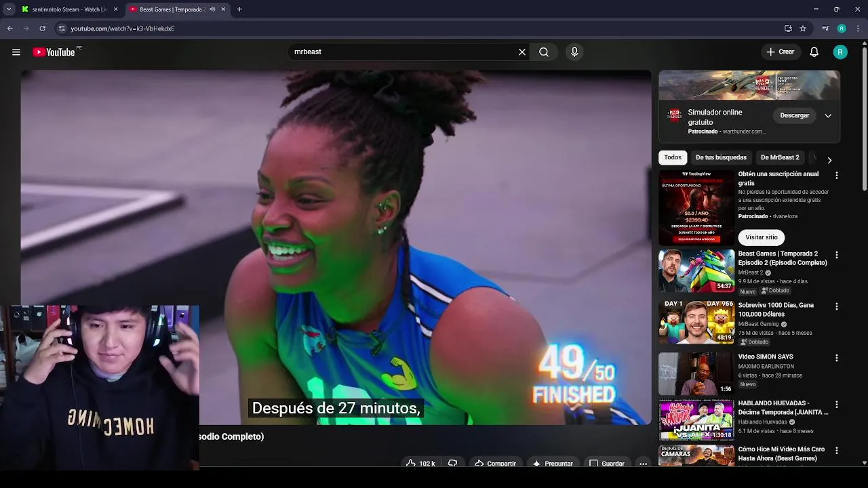Open Sobrevive 1000 Días thumbnail
868x488 pixels.
[x=696, y=323]
